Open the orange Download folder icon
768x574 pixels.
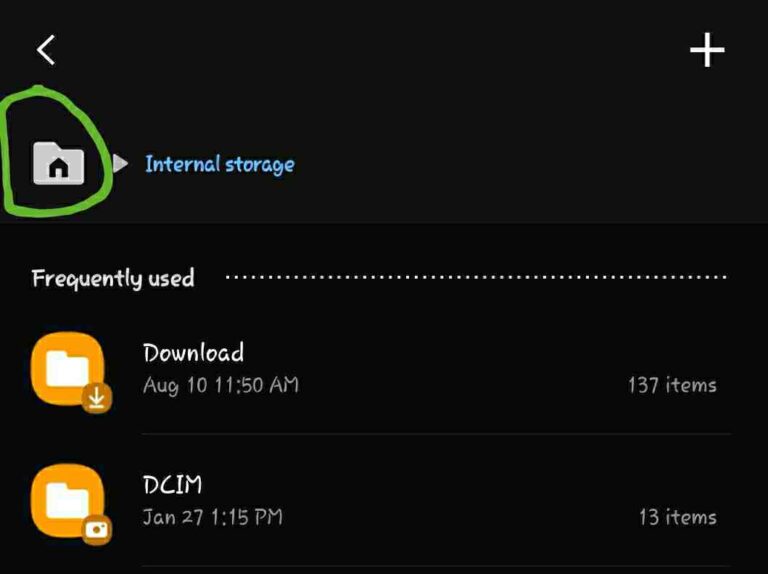(68, 369)
